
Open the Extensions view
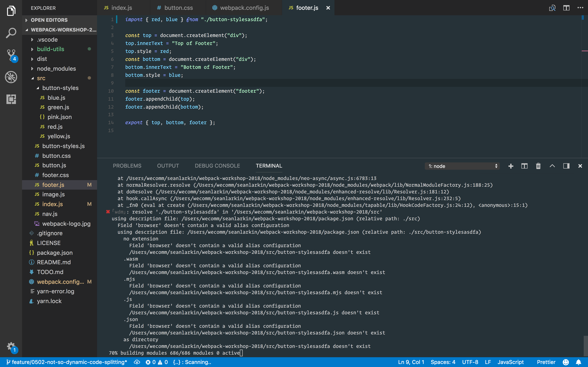[x=11, y=99]
